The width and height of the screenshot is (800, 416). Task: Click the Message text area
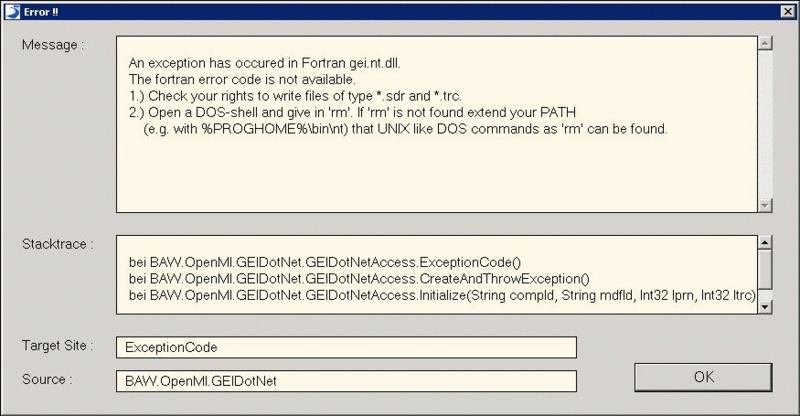pyautogui.click(x=437, y=124)
